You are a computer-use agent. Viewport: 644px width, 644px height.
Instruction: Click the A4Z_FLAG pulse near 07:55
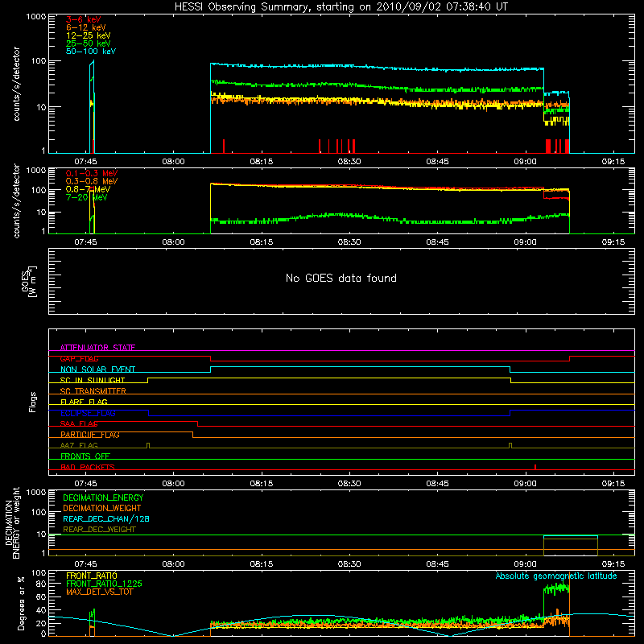click(148, 446)
